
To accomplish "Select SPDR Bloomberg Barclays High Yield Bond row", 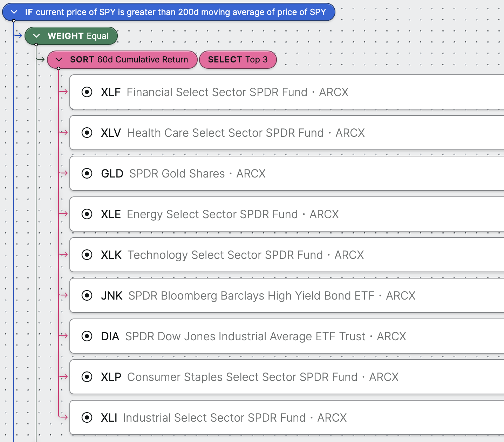I will [x=287, y=296].
